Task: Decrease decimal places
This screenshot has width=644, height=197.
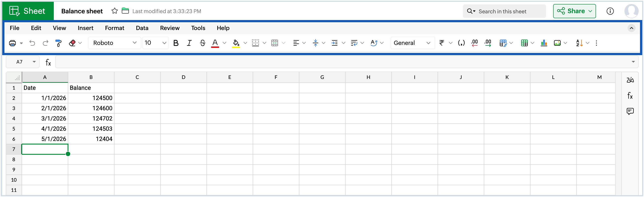Action: click(474, 43)
